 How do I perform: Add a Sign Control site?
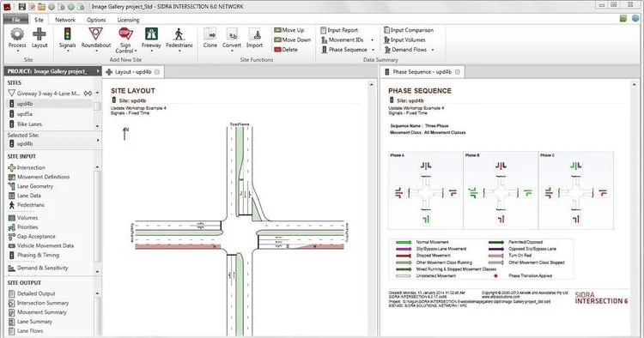click(x=125, y=40)
